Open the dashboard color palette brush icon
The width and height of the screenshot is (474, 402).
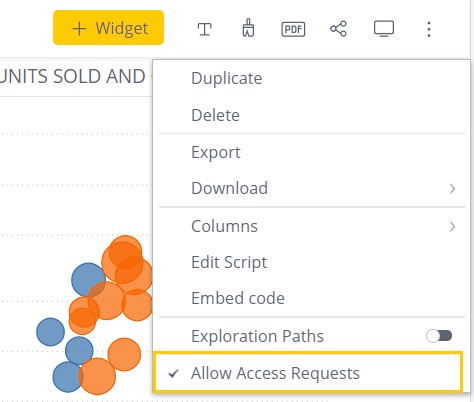pos(248,28)
